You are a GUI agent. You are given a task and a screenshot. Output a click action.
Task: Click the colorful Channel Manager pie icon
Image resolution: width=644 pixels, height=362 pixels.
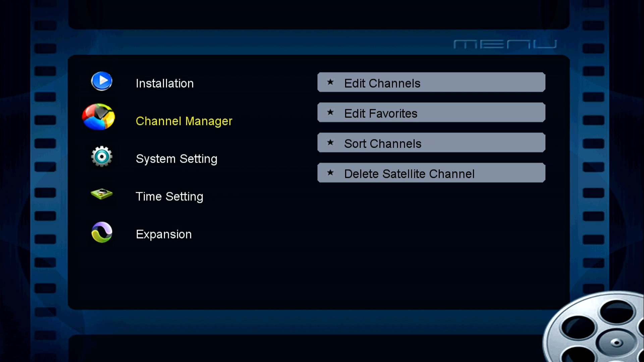click(x=99, y=117)
